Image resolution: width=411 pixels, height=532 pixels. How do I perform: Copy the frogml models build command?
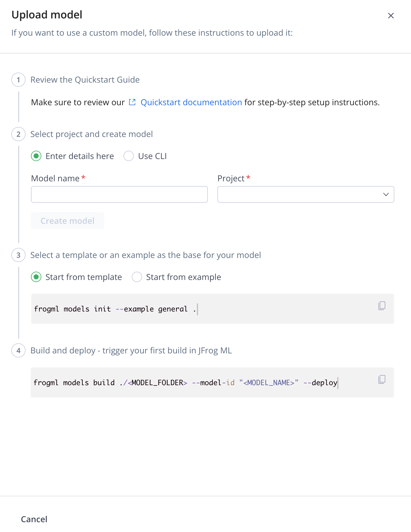pos(382,379)
